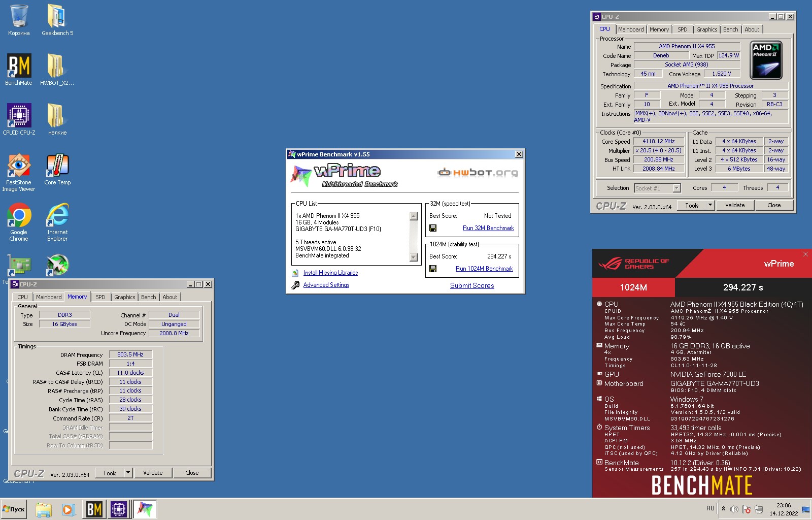Viewport: 812px width, 520px height.
Task: Click CPU List scrollbar down arrow
Action: 414,257
